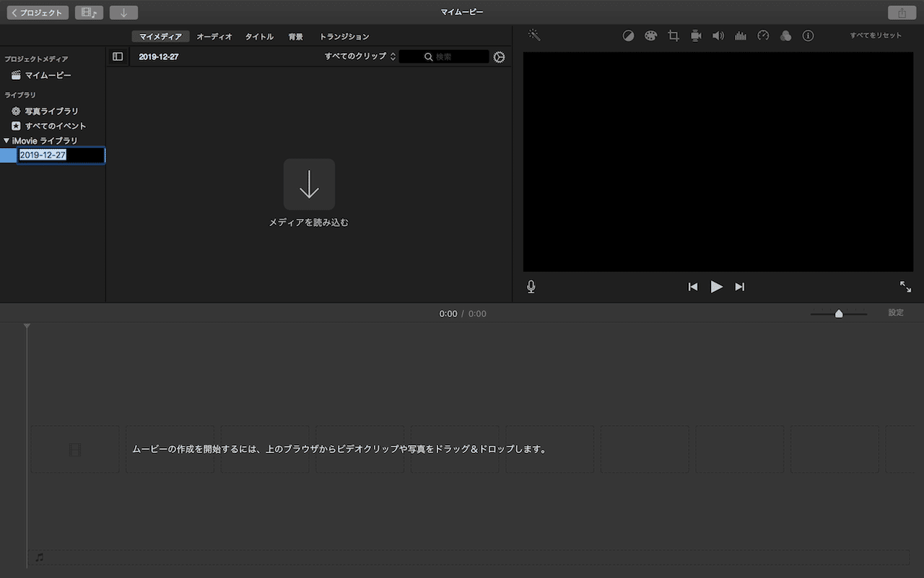Click the large メディアを読み込む import arrow
The height and width of the screenshot is (578, 924).
point(309,184)
